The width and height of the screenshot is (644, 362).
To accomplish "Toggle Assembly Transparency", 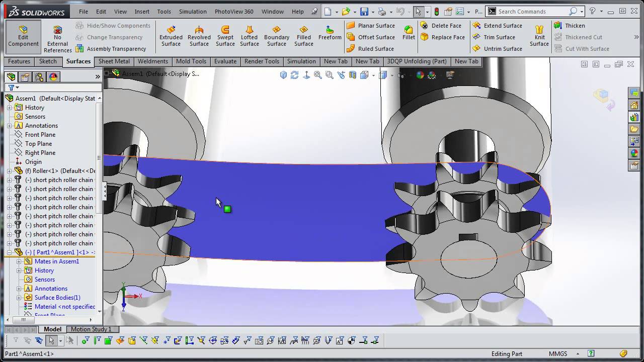I will pos(111,49).
